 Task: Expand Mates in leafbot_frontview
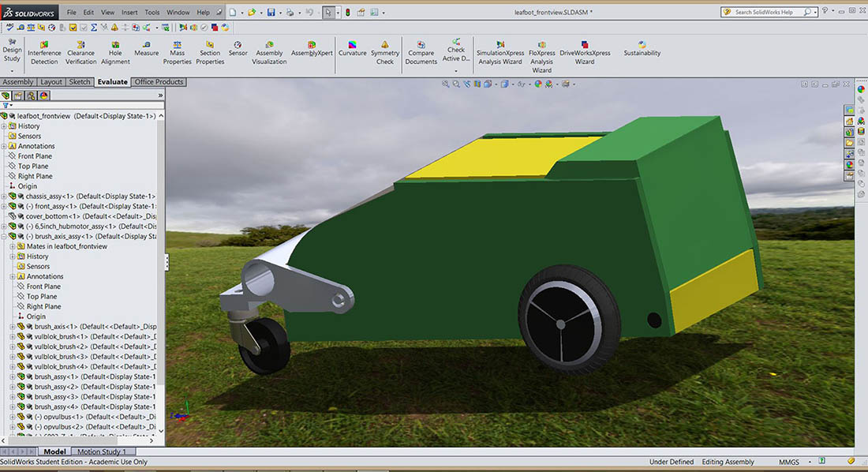pos(12,246)
